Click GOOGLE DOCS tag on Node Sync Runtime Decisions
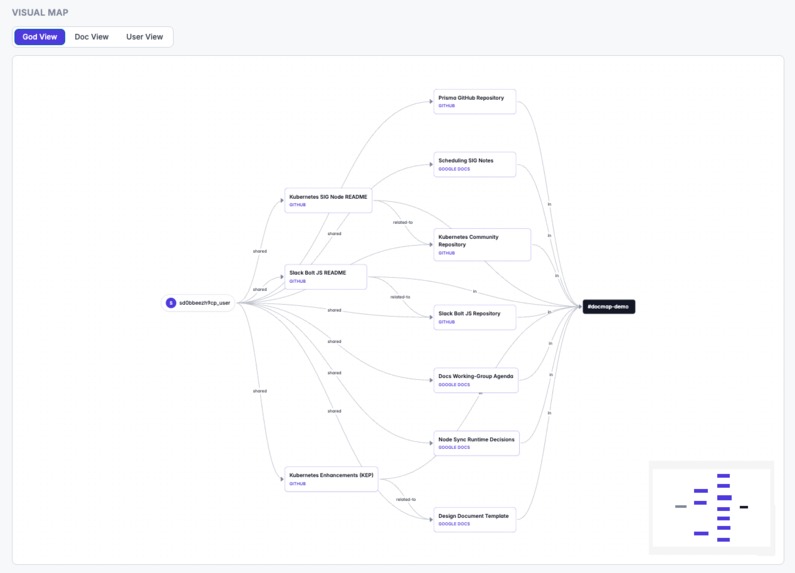Screen dimensions: 795x573 tap(454, 448)
